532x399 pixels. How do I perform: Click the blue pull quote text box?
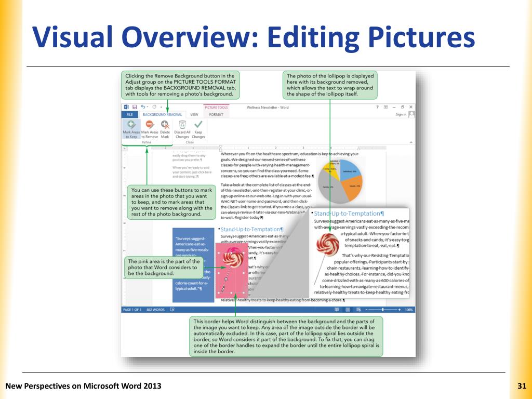point(193,265)
